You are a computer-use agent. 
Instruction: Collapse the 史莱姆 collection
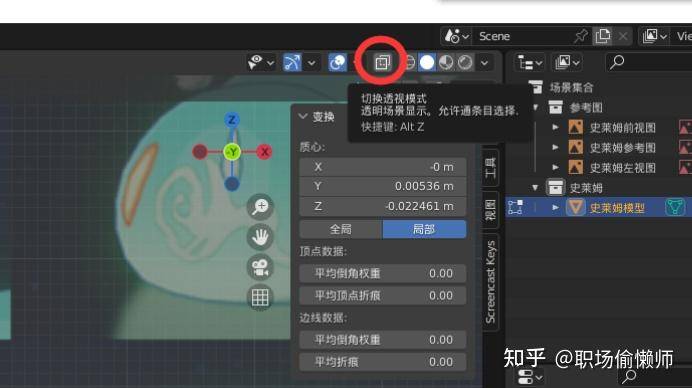(x=535, y=188)
